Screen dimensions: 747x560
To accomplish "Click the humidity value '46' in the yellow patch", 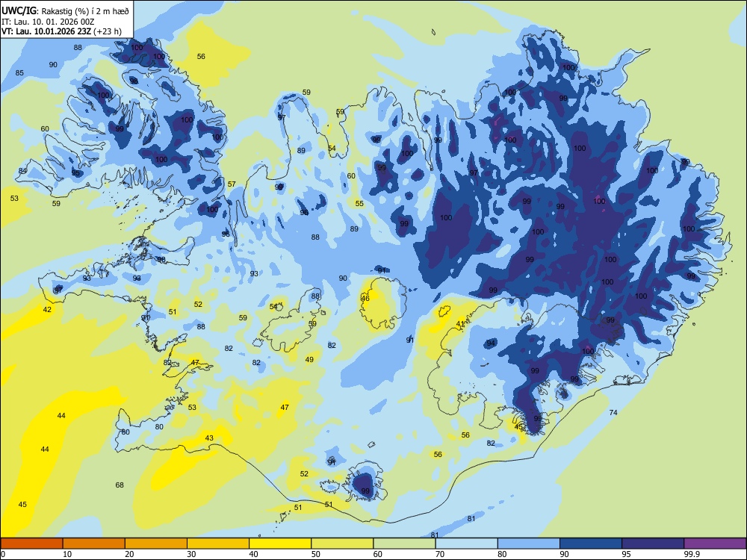I will tap(365, 299).
